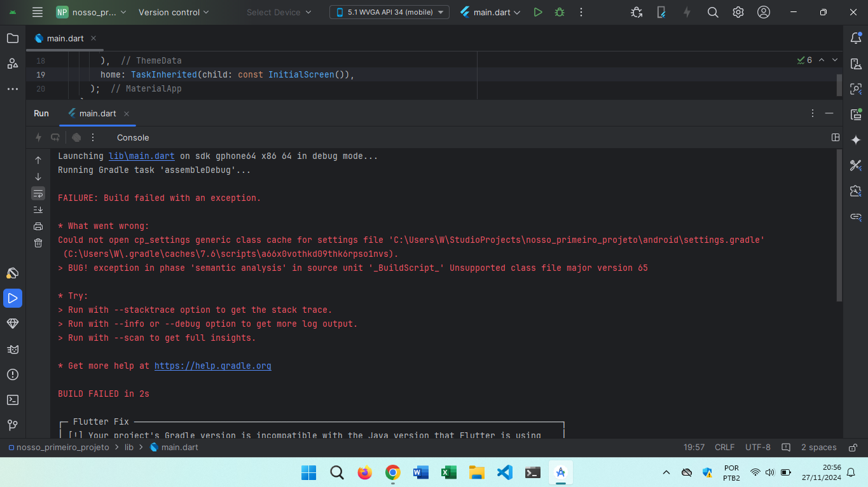The image size is (868, 487).
Task: Open Search Everywhere magnifier icon
Action: [713, 12]
